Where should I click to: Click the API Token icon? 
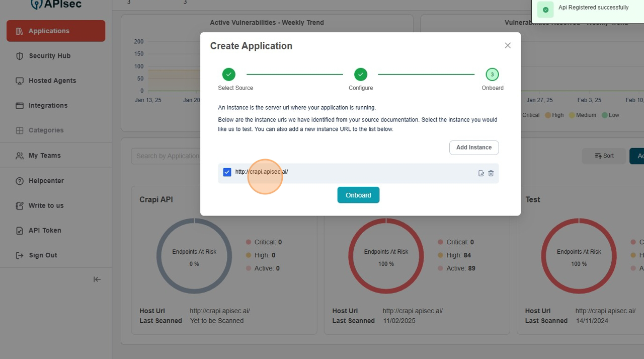(x=20, y=231)
